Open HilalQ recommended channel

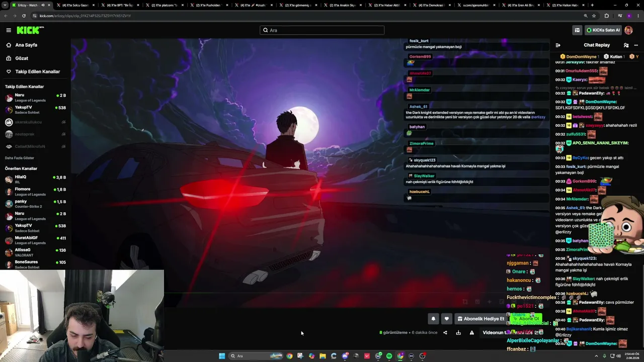pos(35,179)
